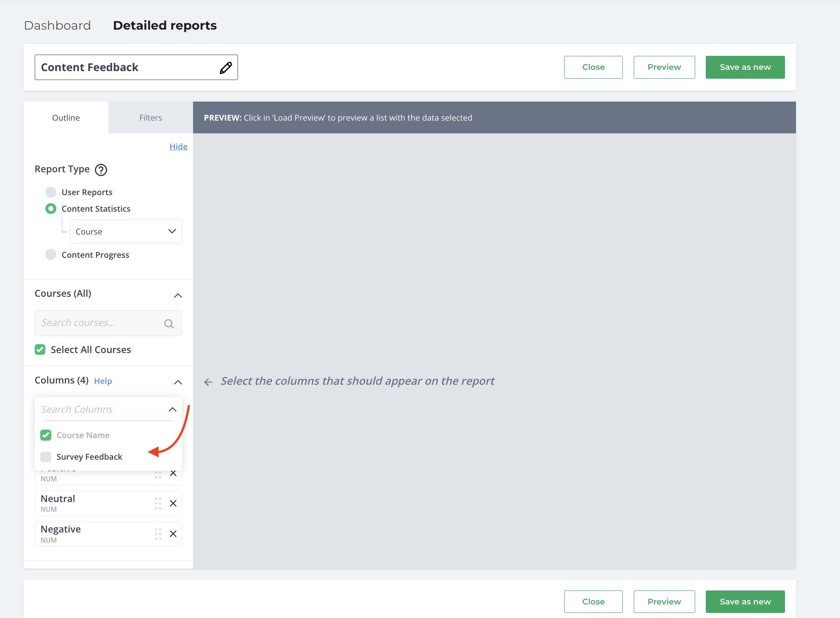
Task: Collapse the Courses (All) section
Action: coord(178,295)
